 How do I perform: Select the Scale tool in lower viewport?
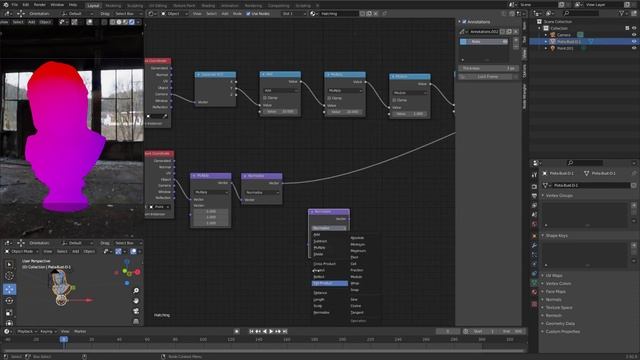click(9, 313)
